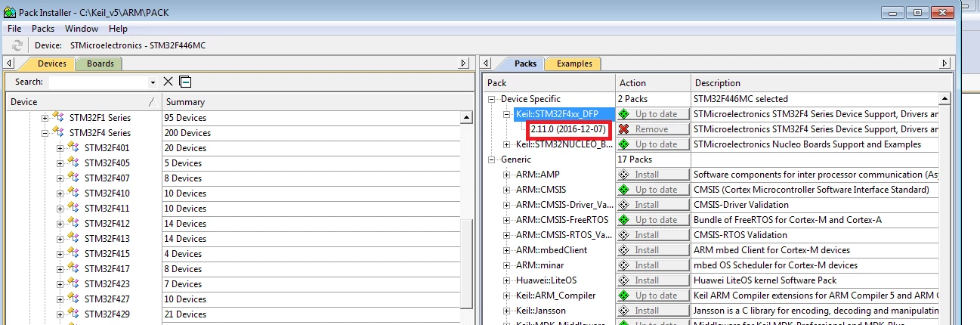Open the search box dropdown arrow

(153, 82)
